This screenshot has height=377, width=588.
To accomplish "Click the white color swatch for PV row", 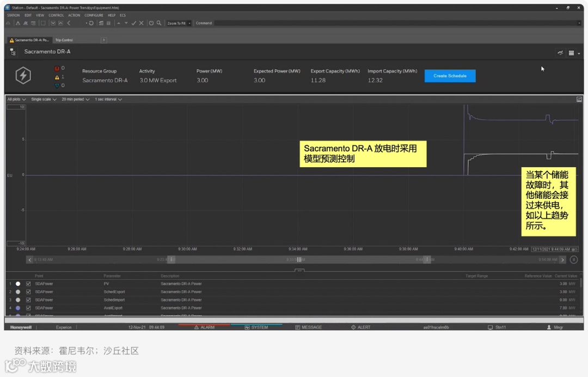I will [x=18, y=284].
